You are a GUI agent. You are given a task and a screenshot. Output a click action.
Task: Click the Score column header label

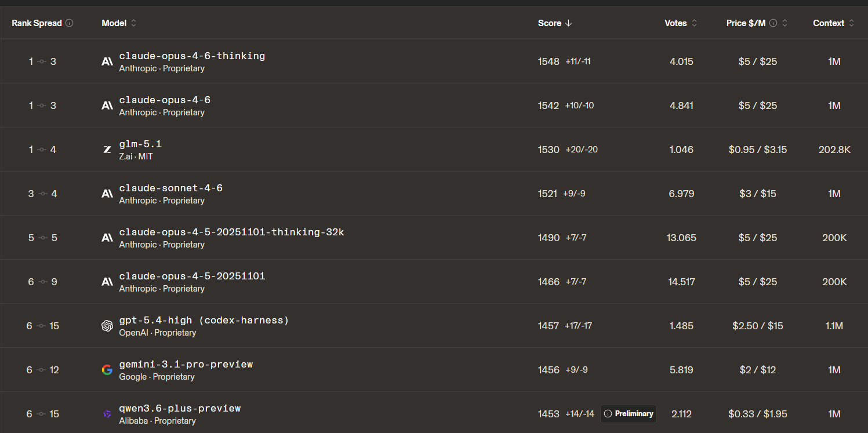550,23
